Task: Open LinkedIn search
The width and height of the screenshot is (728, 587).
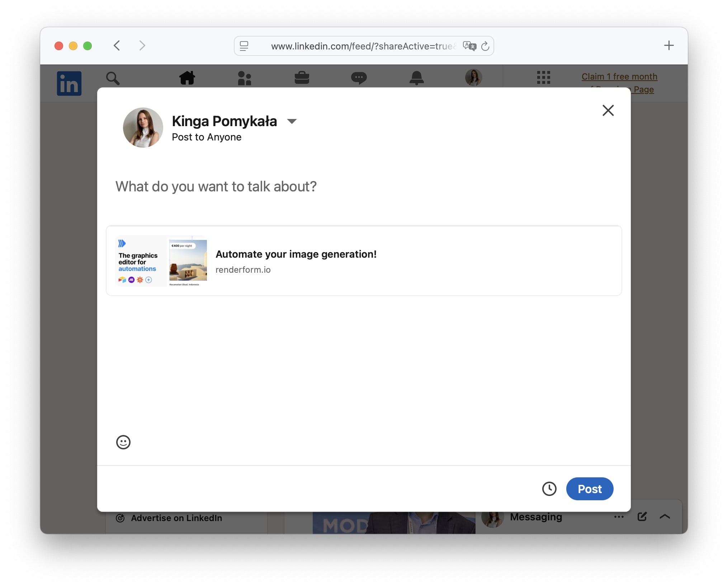Action: (x=113, y=78)
